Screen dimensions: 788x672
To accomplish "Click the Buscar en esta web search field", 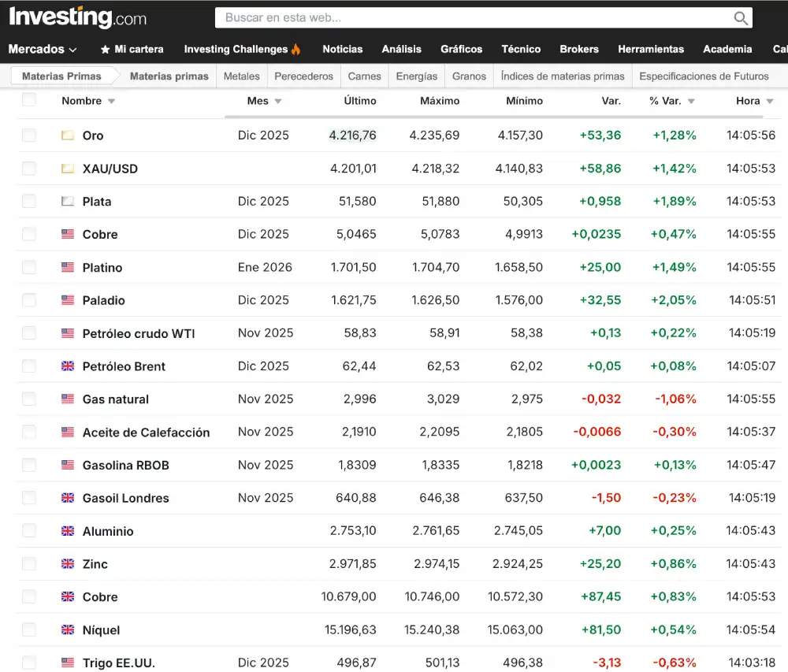I will pyautogui.click(x=473, y=17).
